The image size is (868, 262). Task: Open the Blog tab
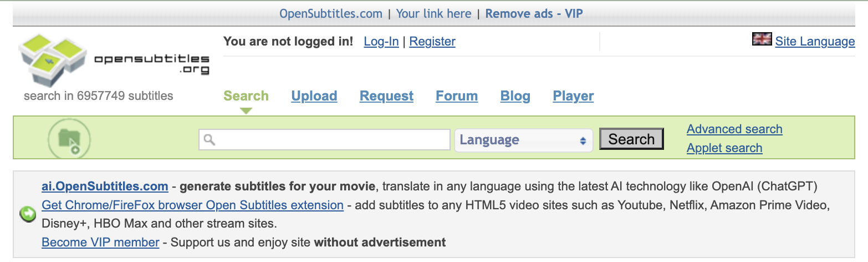515,96
